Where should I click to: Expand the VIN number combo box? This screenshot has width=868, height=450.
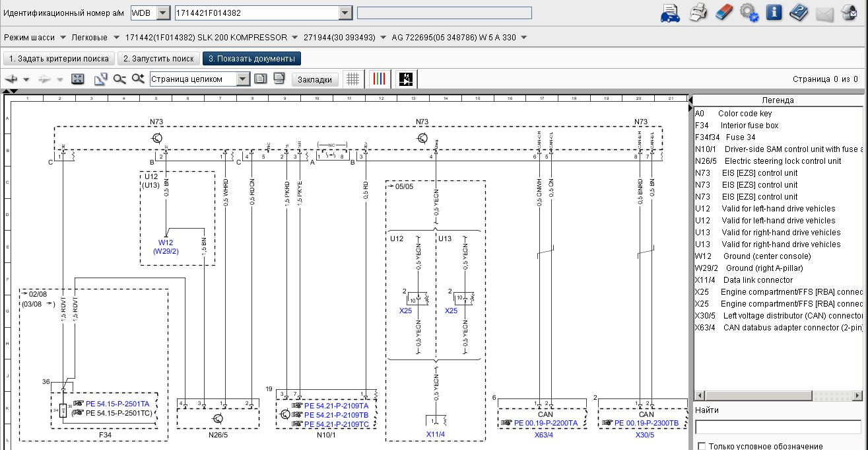[345, 13]
